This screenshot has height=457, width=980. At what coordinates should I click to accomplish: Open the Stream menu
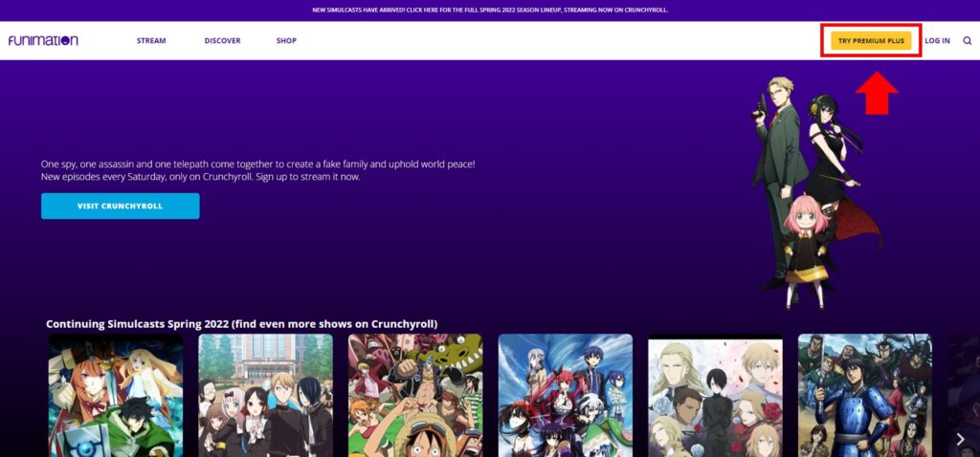tap(151, 41)
